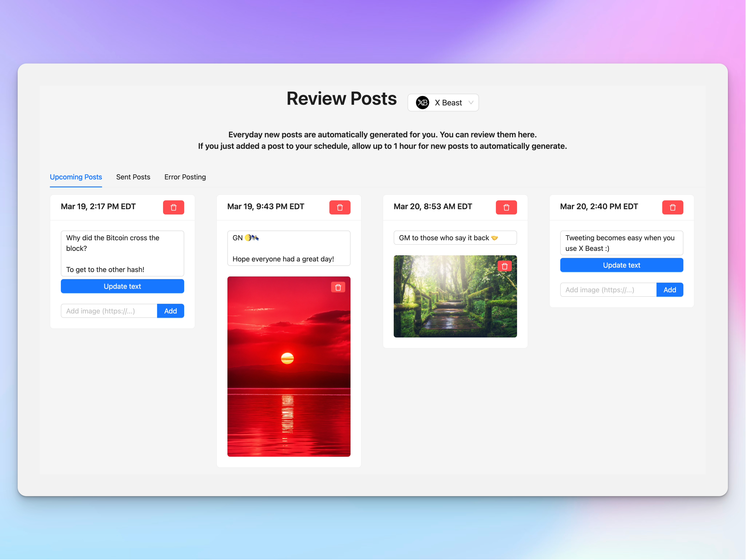Click the account selector chevron arrow
746x560 pixels.
pos(471,103)
